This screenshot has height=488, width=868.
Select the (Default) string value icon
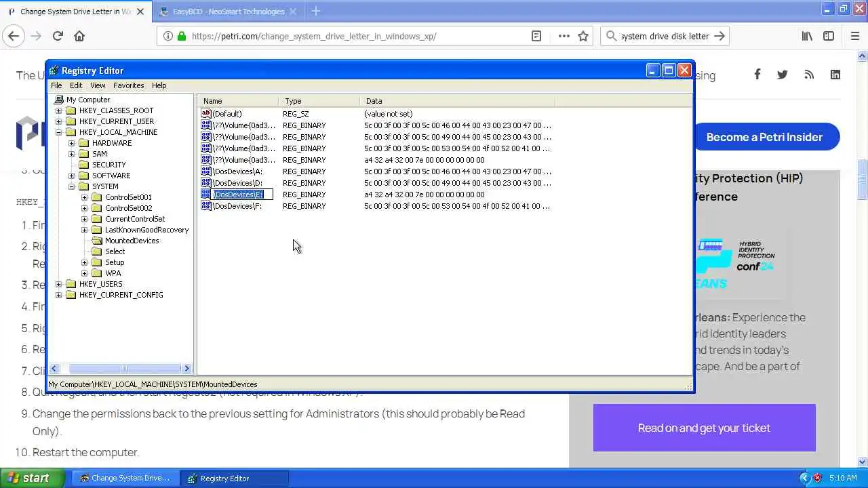click(x=206, y=114)
